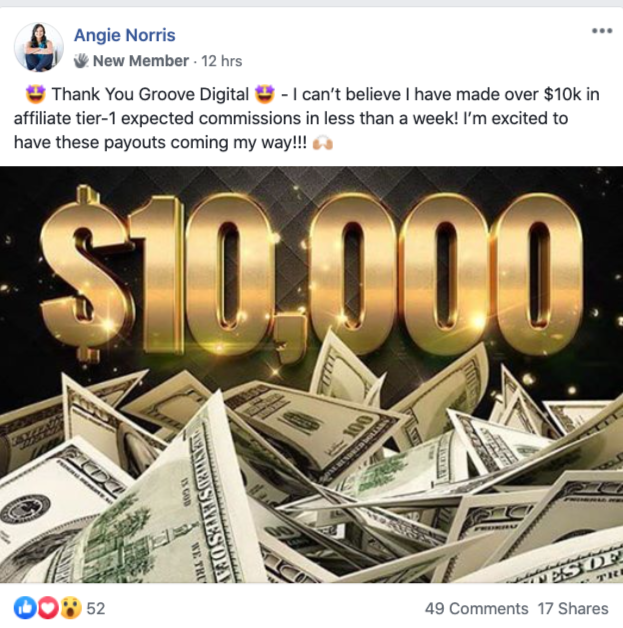Click the "Thank You Groove Digital" post text
623x628 pixels.
point(150,95)
